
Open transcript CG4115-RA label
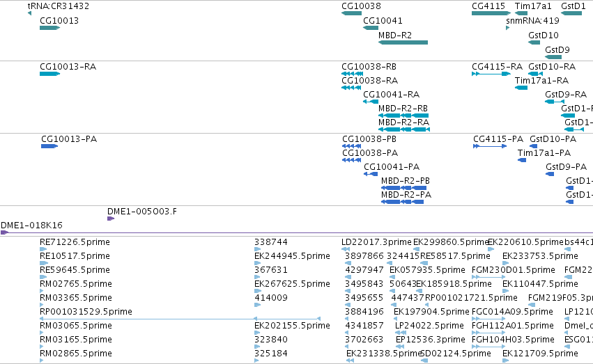pos(497,67)
